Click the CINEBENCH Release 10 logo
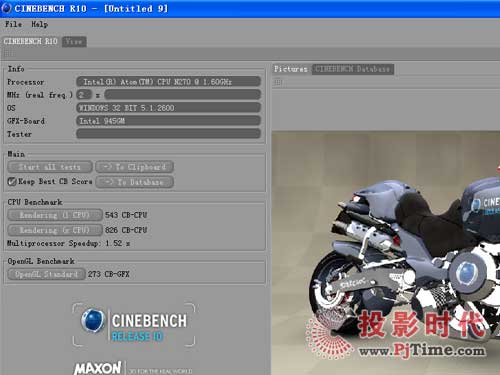Viewport: 500px width, 375px height. click(134, 325)
